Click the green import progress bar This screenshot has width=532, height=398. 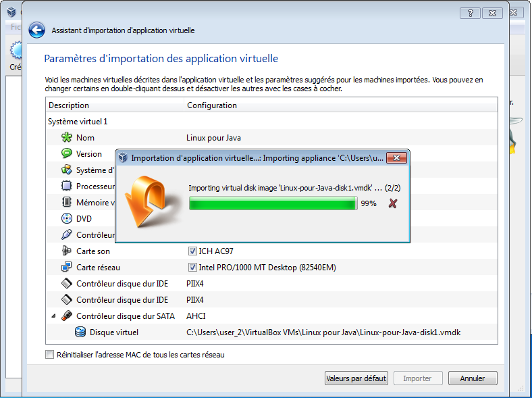(273, 204)
